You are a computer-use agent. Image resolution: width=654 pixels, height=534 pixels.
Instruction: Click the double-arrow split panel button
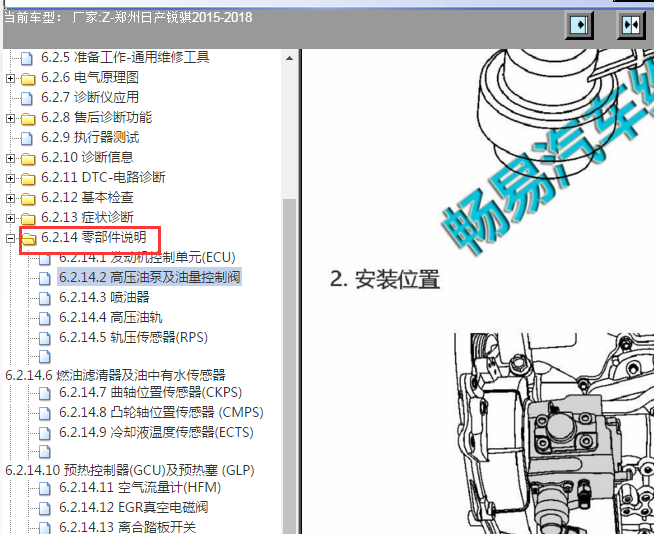[x=631, y=25]
